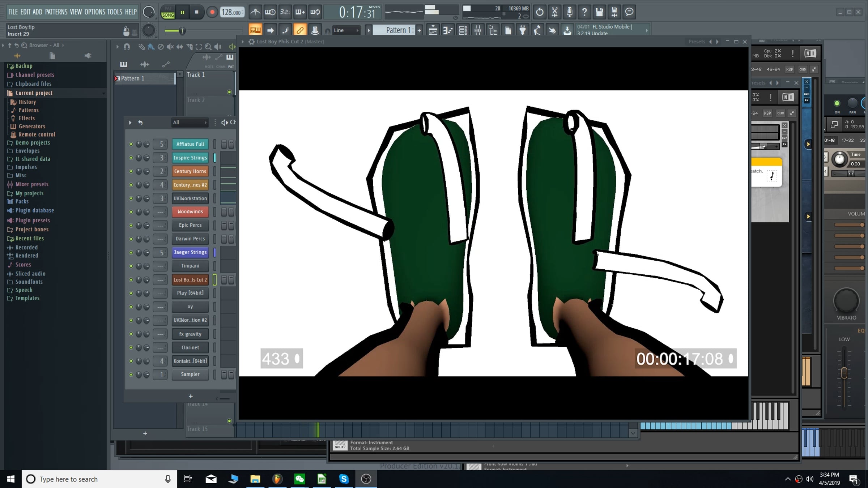This screenshot has width=868, height=488.
Task: Pause playback in the transport bar
Action: 182,12
